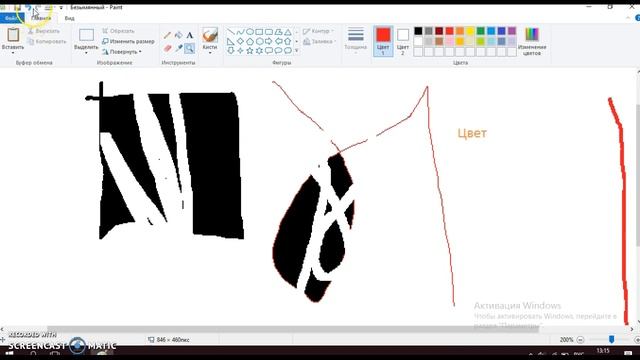This screenshot has height=360, width=640.
Task: Open the Контур outline dropdown
Action: click(319, 31)
